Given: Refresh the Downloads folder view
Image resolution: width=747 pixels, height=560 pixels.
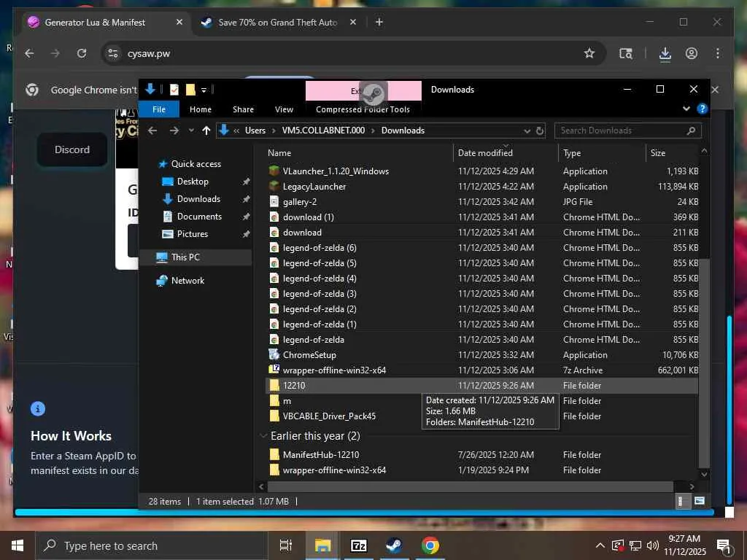Looking at the screenshot, I should pyautogui.click(x=540, y=131).
